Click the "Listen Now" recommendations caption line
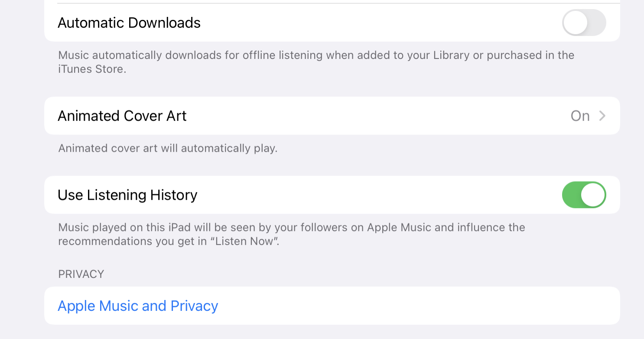Image resolution: width=644 pixels, height=339 pixels. coord(169,241)
